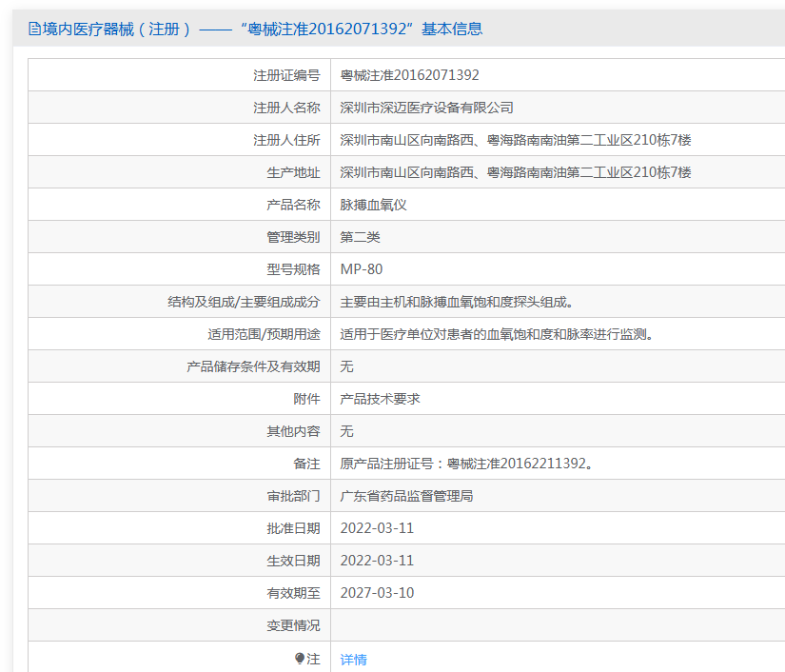Click the document icon in the header
The height and width of the screenshot is (672, 785).
coord(34,30)
